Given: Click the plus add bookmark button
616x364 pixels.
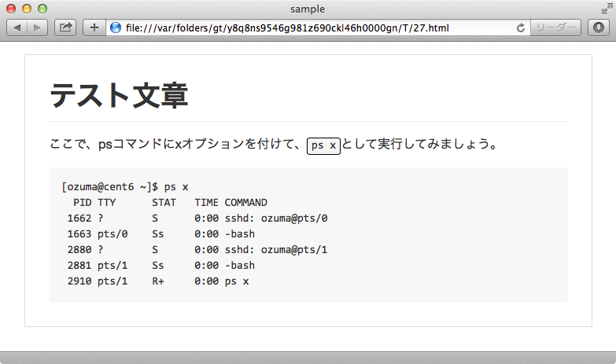Looking at the screenshot, I should pyautogui.click(x=94, y=28).
